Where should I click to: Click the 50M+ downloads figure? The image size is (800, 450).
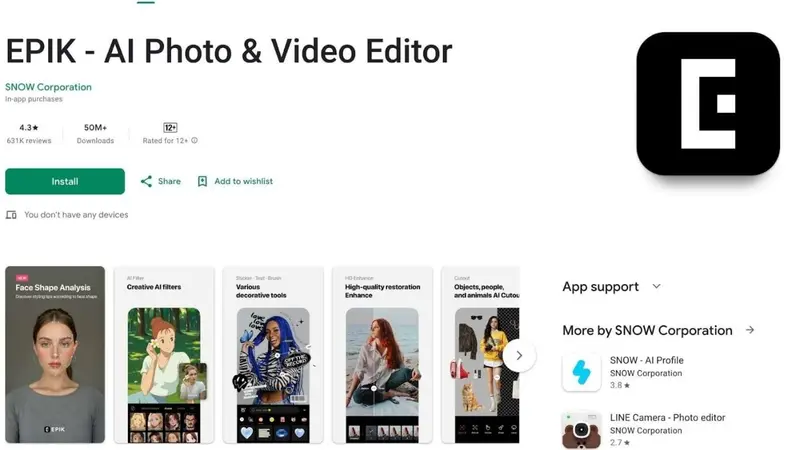[x=95, y=128]
